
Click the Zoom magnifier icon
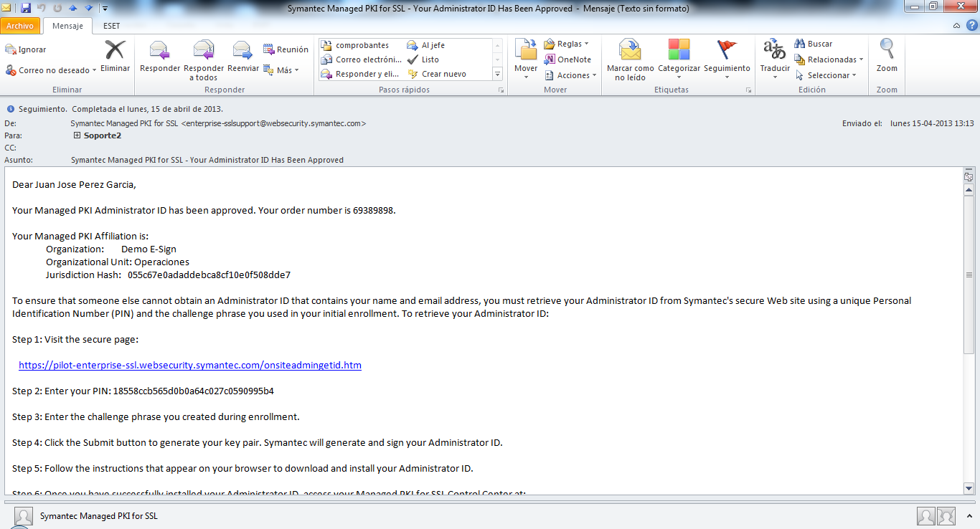click(887, 52)
